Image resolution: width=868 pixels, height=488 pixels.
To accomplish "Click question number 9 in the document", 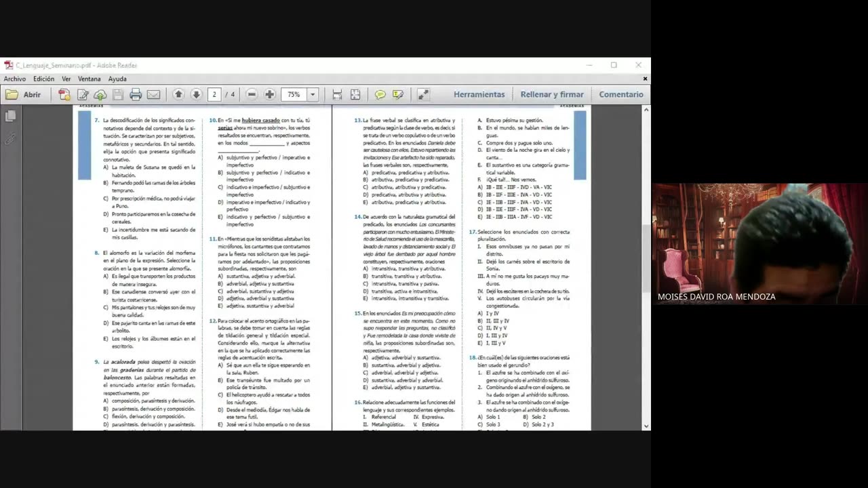I will [x=97, y=362].
